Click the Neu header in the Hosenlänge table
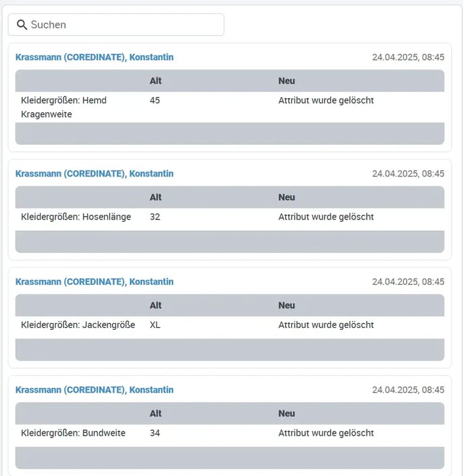The image size is (463, 476). point(286,197)
